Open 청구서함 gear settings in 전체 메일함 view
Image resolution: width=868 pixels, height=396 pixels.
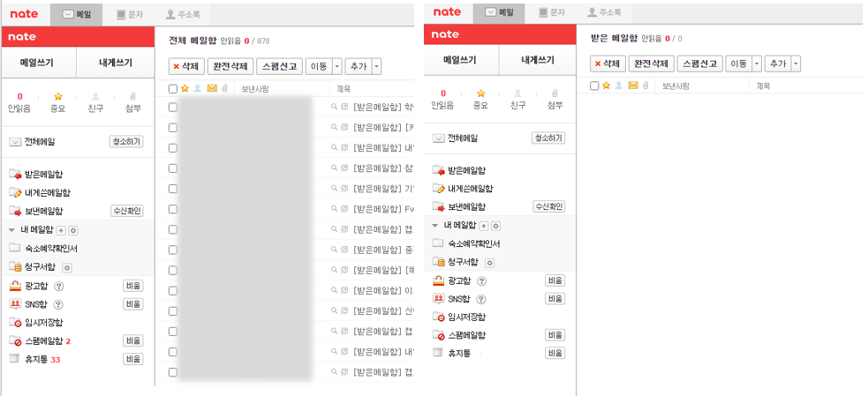67,268
